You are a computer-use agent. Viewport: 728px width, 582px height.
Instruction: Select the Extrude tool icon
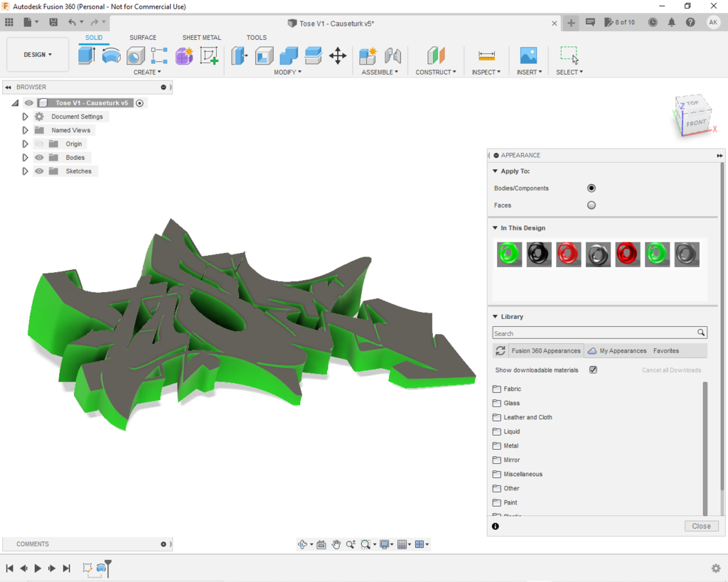[x=87, y=55]
